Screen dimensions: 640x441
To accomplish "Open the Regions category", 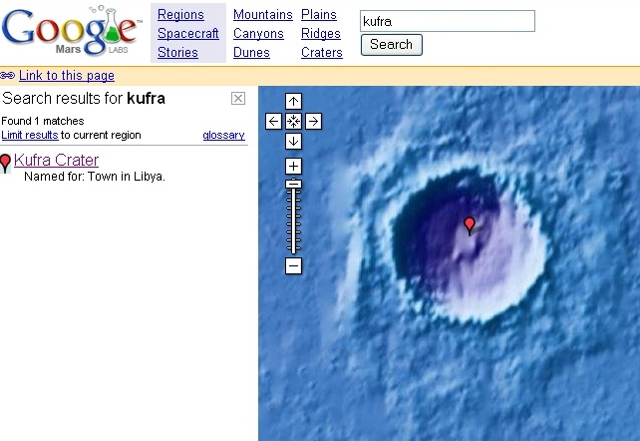I will click(180, 14).
